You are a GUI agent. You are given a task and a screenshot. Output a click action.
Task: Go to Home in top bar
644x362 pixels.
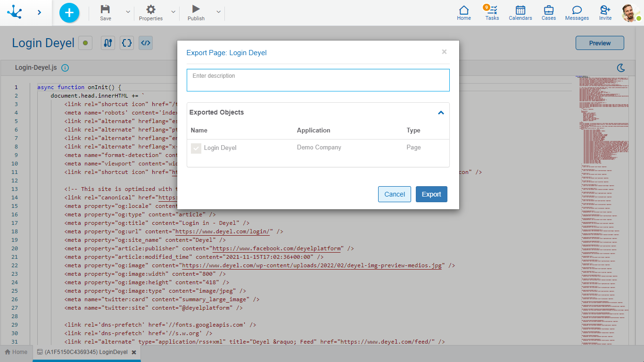point(464,13)
